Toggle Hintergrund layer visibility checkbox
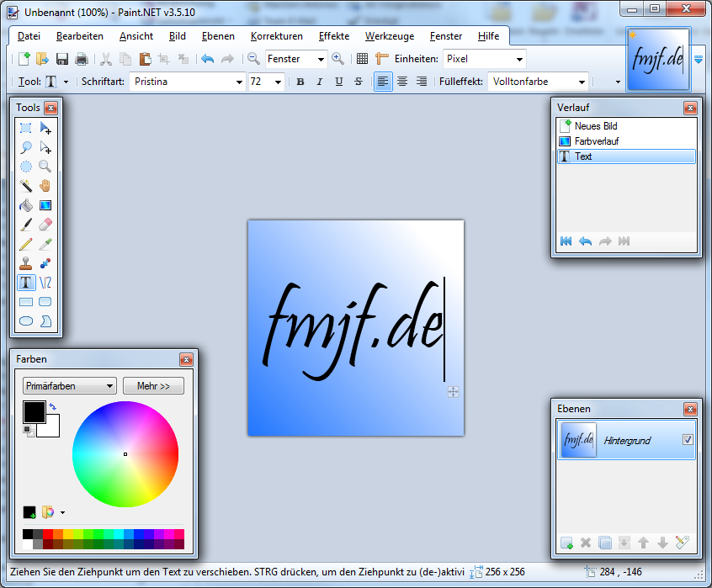The width and height of the screenshot is (712, 588). [688, 439]
